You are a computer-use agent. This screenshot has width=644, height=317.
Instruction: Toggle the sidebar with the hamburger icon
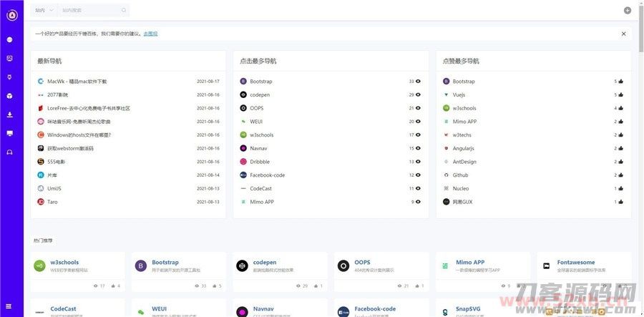(10, 306)
